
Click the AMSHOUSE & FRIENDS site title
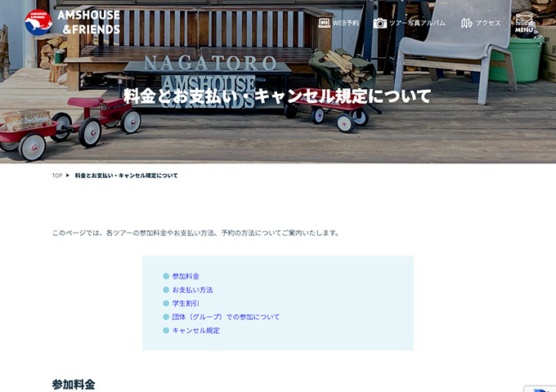coord(88,22)
